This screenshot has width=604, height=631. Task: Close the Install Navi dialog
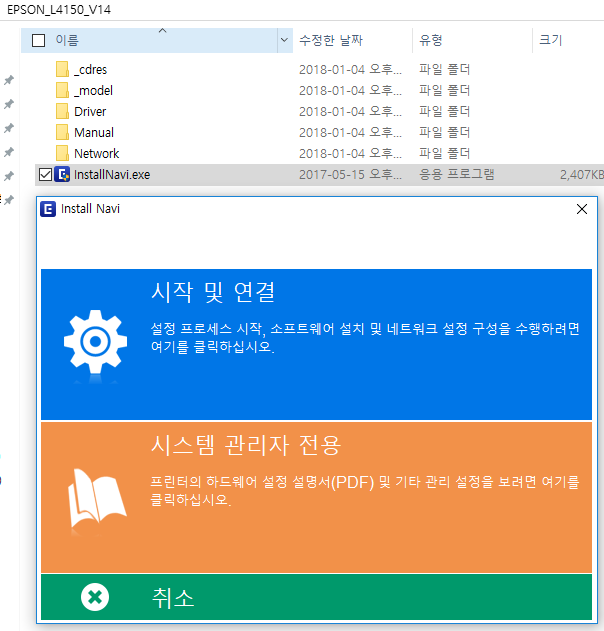tap(581, 209)
